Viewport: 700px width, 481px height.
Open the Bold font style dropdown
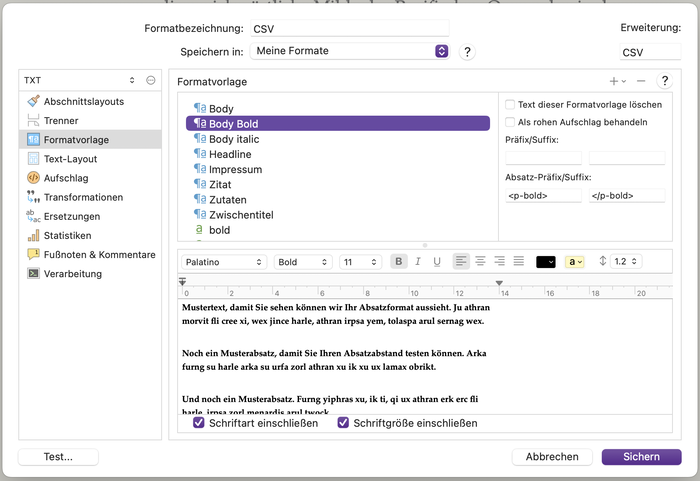click(x=303, y=262)
